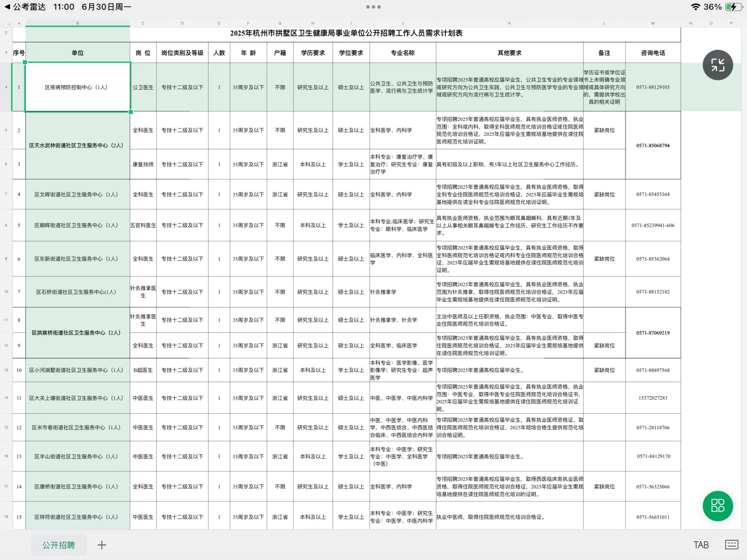The width and height of the screenshot is (747, 560).
Task: Select row number 4
Action: tap(6, 87)
